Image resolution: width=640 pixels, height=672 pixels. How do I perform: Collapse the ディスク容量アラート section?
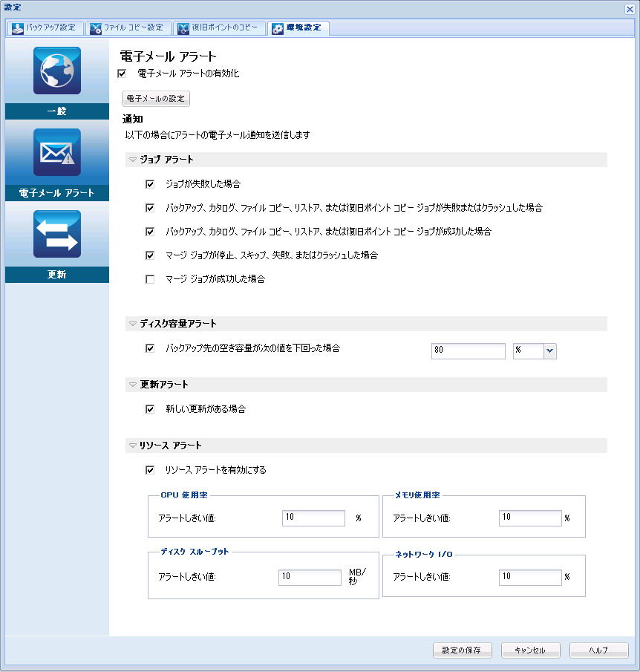[x=132, y=324]
